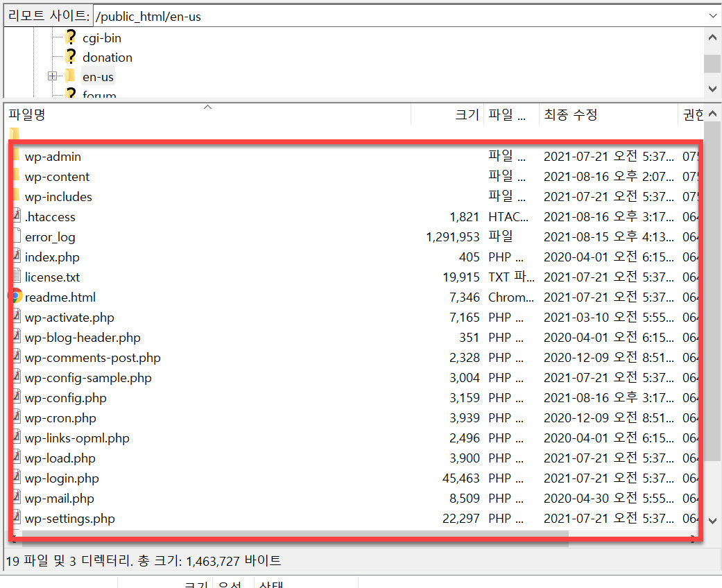Viewport: 722px width, 588px height.
Task: Click the donation question mark icon
Action: (71, 56)
